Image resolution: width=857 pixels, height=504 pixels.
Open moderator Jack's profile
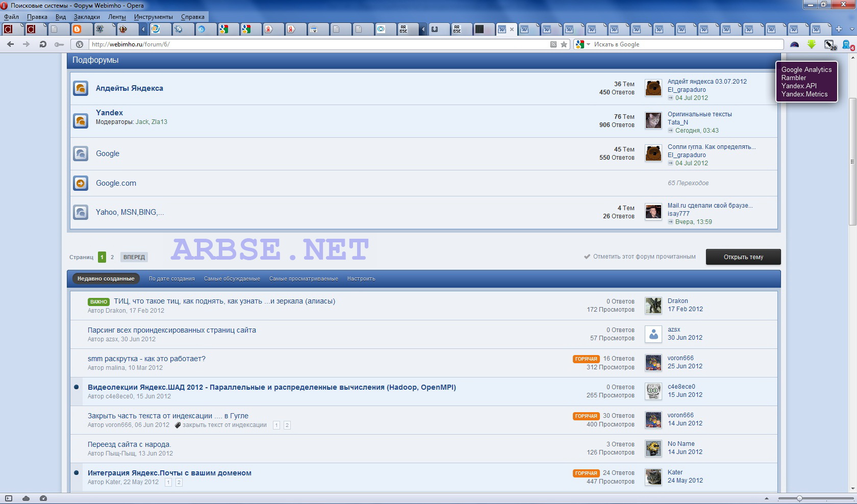pos(142,122)
